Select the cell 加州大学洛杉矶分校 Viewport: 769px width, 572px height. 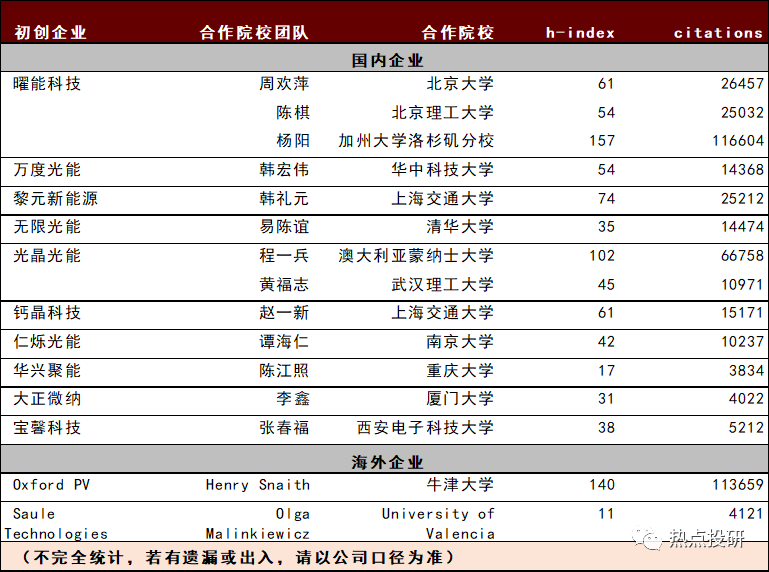pos(416,140)
